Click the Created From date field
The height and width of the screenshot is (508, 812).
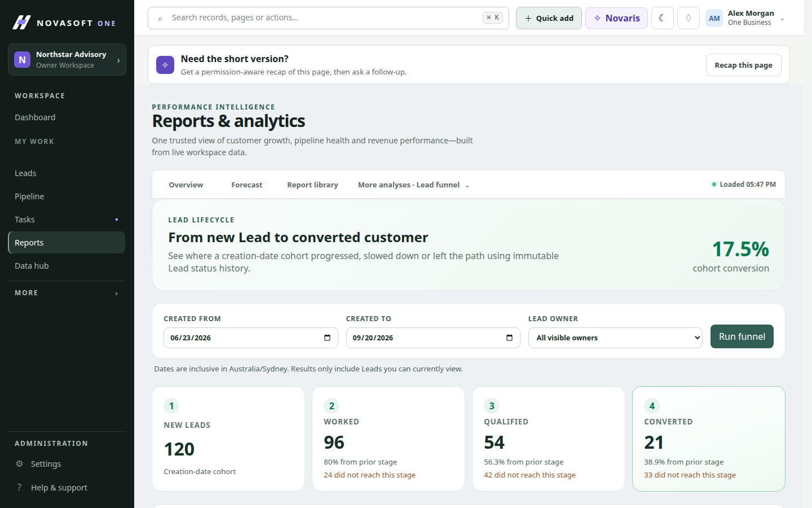coord(251,338)
